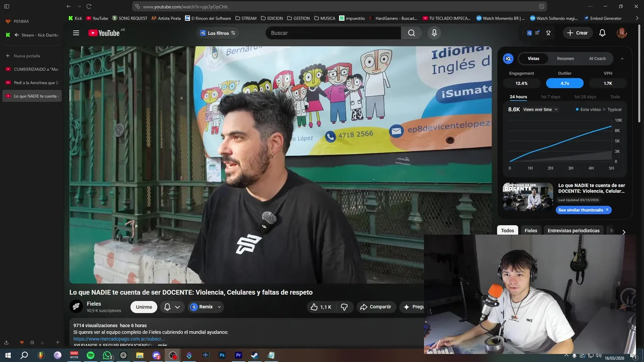This screenshot has height=362, width=644.
Task: Expand the description with 'más'
Action: point(163,345)
